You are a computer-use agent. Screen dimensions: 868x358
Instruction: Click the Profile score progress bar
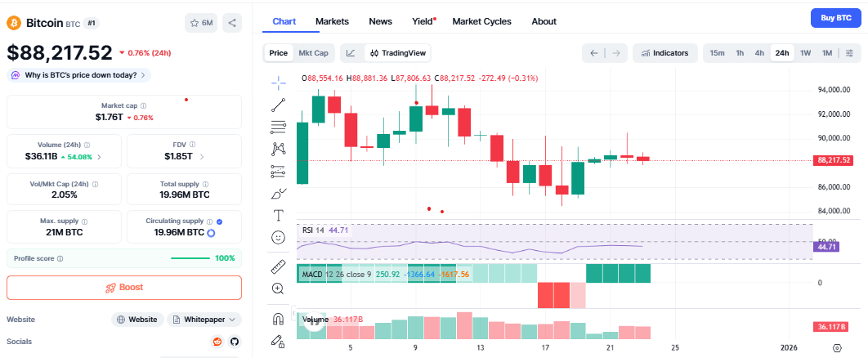point(190,258)
